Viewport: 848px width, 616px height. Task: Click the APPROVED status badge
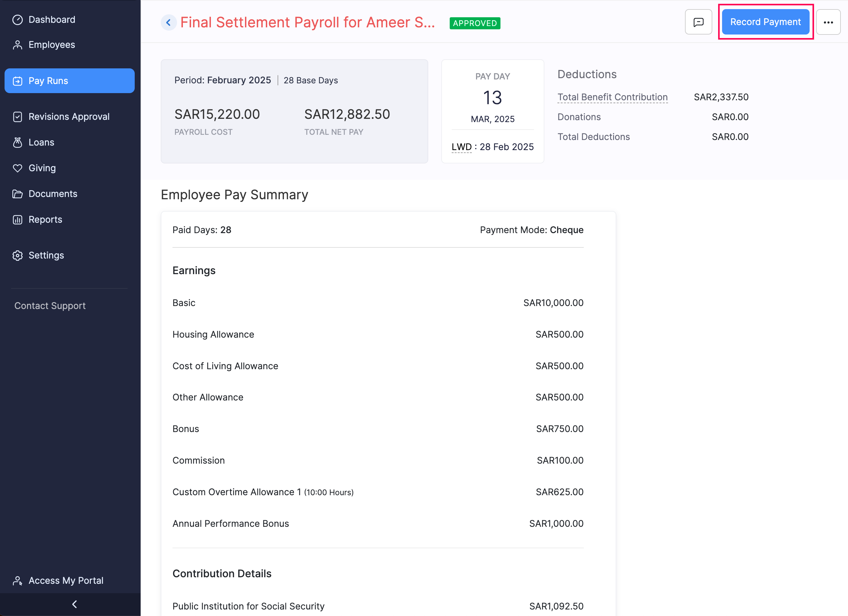[475, 23]
